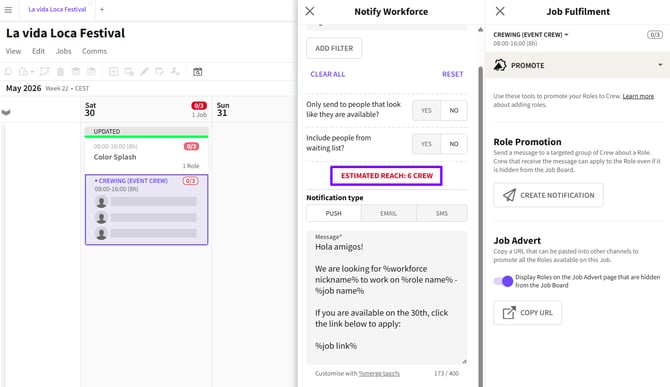Click the Paste toolbar icon
670x387 pixels.
click(23, 72)
